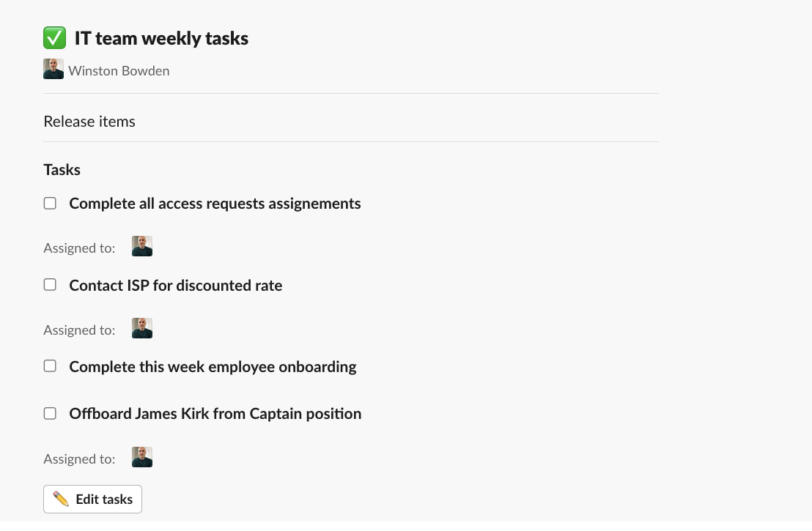
Task: Check off Complete all access requests assignements
Action: tap(50, 204)
